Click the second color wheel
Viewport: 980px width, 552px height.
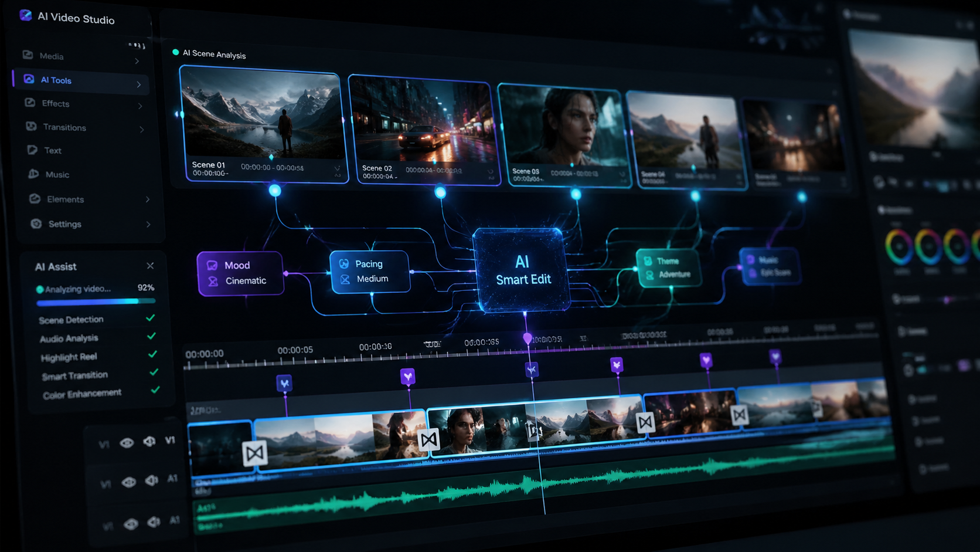click(929, 246)
